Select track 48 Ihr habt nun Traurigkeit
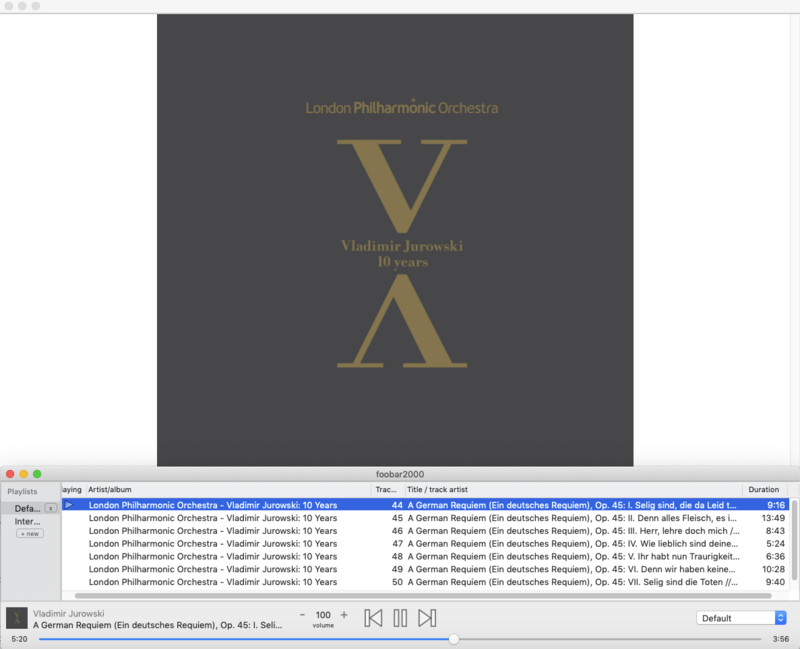This screenshot has width=800, height=649. click(426, 556)
